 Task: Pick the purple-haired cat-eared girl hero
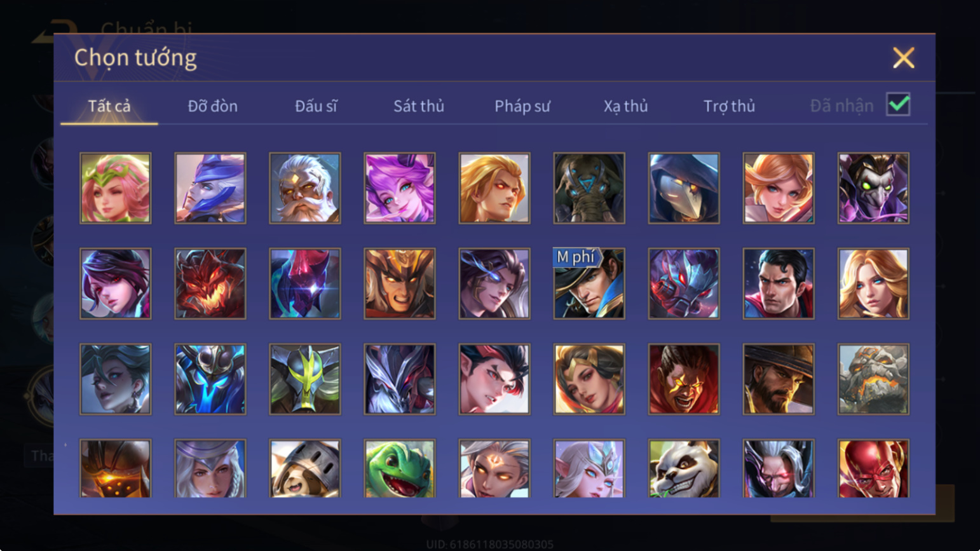point(399,188)
